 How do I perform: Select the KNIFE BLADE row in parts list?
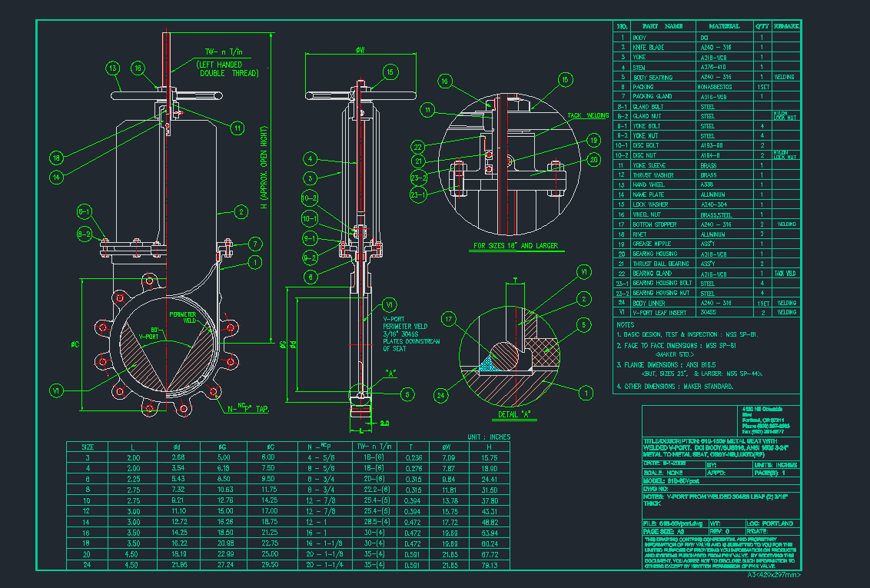[x=648, y=47]
